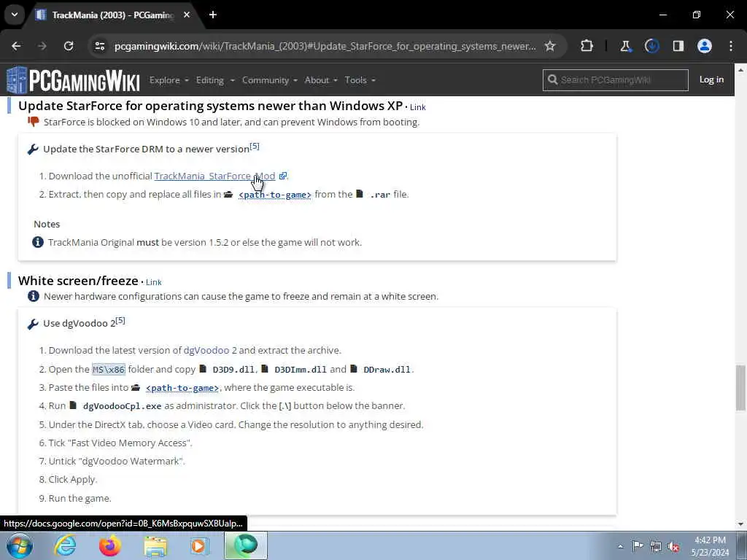
Task: Go back to the previous page
Action: (16, 46)
